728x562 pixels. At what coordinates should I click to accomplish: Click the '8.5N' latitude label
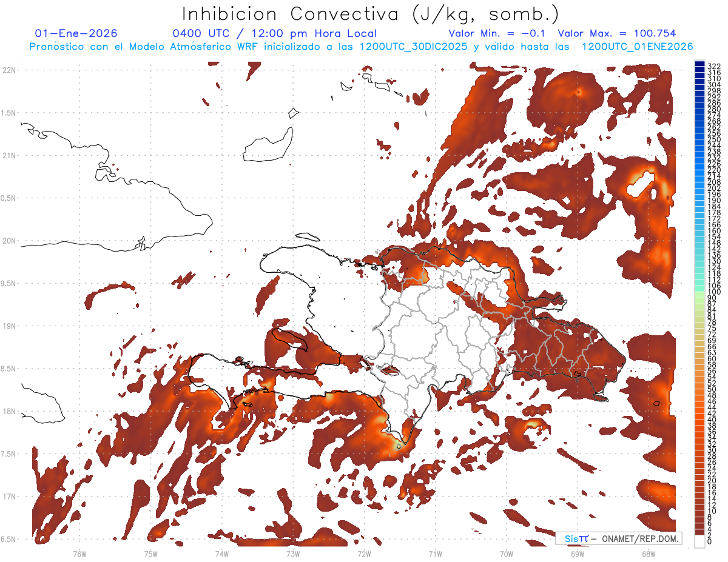[x=9, y=369]
